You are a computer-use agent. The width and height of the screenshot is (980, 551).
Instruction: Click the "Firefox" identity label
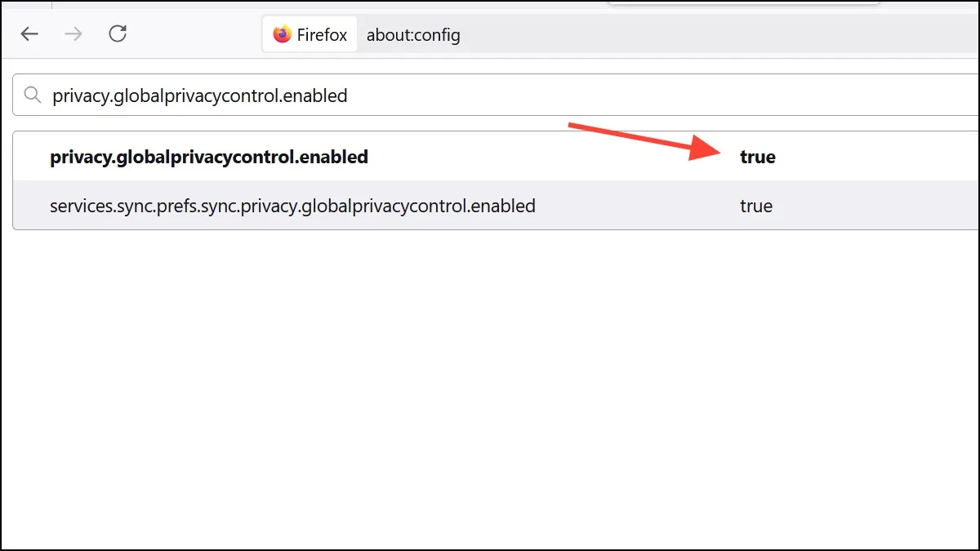pyautogui.click(x=322, y=35)
